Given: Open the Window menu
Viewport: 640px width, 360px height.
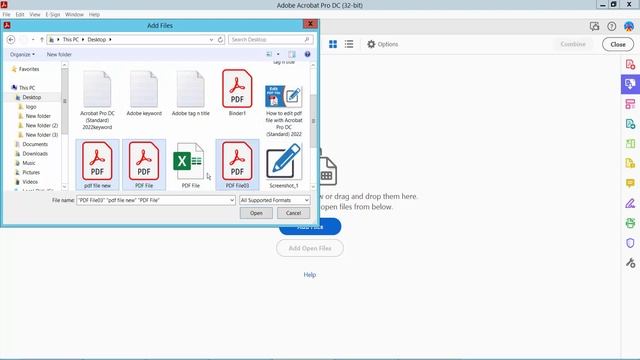Looking at the screenshot, I should click(74, 14).
